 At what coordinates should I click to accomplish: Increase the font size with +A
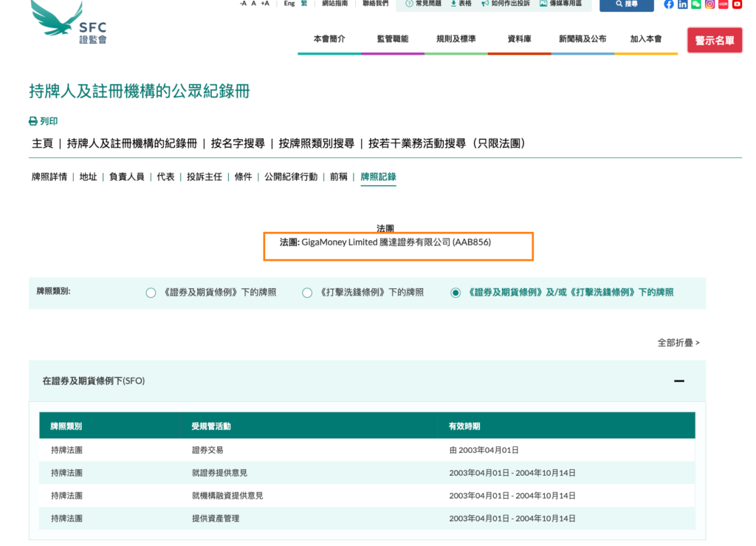click(265, 4)
